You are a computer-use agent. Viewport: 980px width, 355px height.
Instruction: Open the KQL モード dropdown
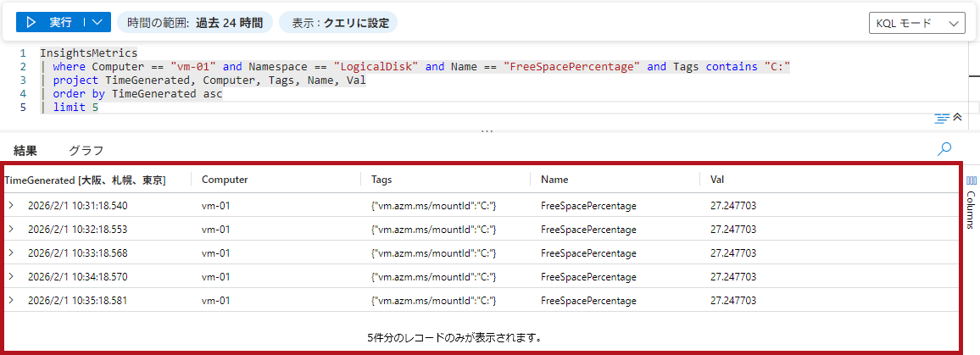tap(916, 23)
